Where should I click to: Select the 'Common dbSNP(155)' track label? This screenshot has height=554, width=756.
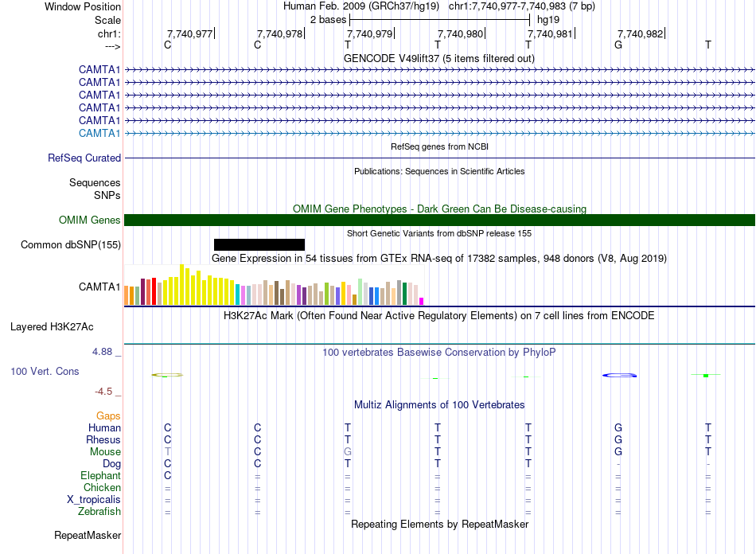pos(71,245)
